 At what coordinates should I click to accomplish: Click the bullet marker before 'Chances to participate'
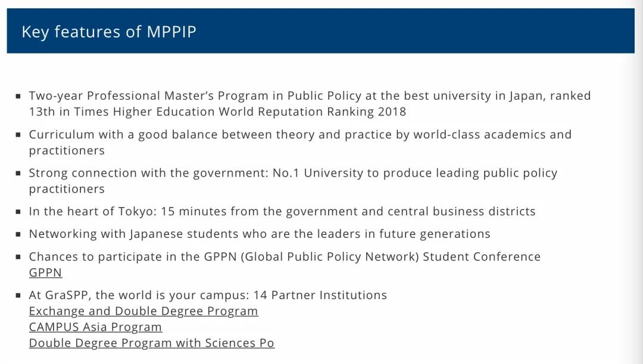pos(18,257)
